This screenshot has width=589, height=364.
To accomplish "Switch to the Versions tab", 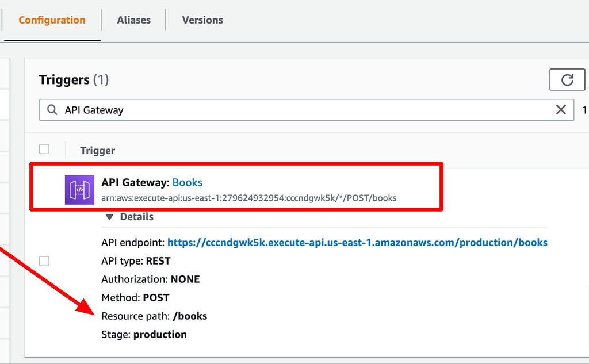I will click(202, 20).
